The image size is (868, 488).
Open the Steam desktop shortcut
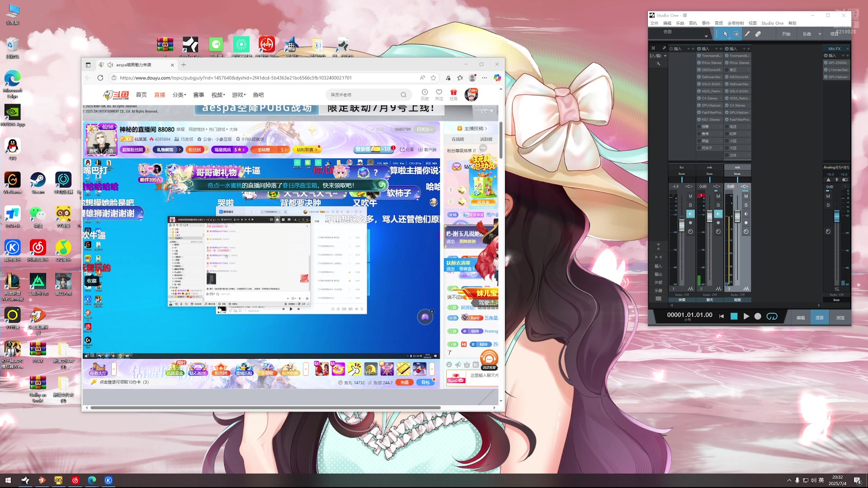click(x=38, y=183)
